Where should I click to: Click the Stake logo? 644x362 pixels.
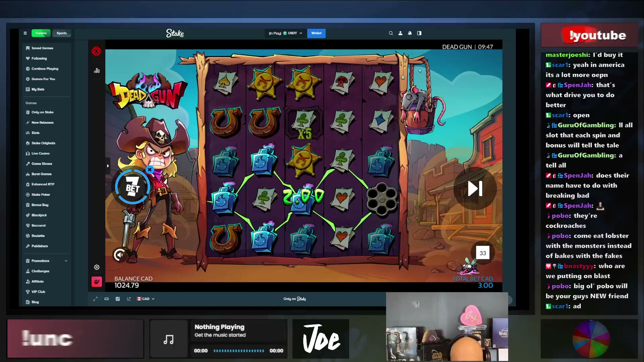coord(175,33)
